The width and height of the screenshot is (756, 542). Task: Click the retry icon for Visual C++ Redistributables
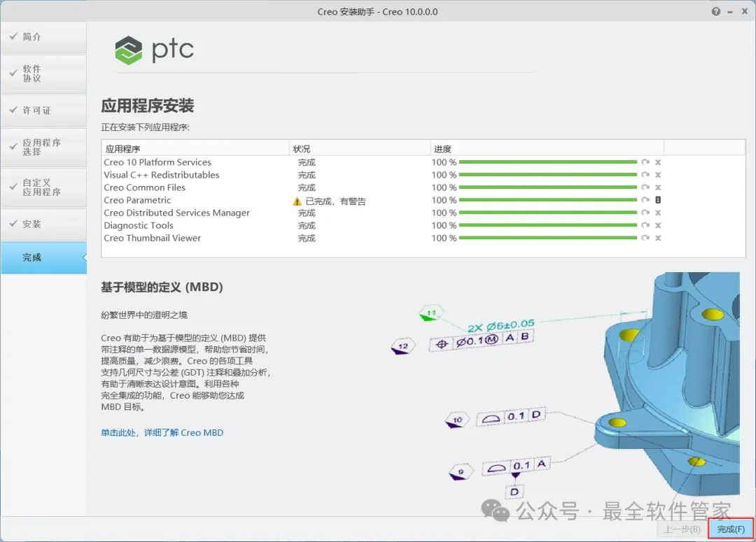click(645, 175)
